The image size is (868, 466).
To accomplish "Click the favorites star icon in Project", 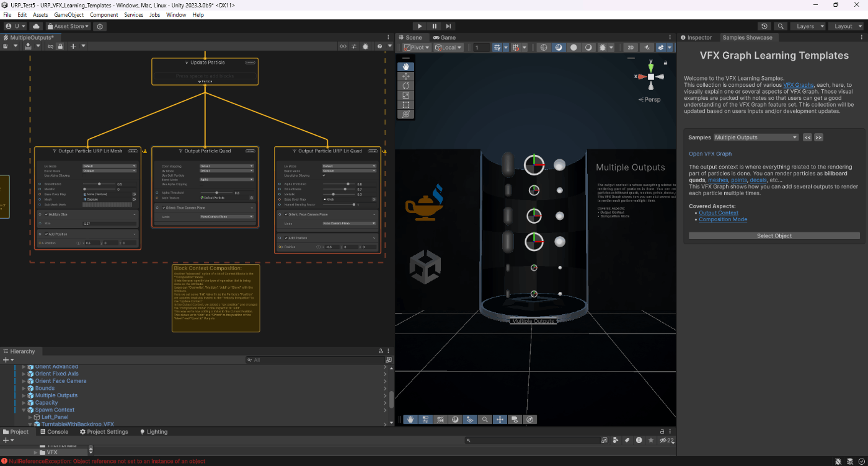I will [650, 440].
